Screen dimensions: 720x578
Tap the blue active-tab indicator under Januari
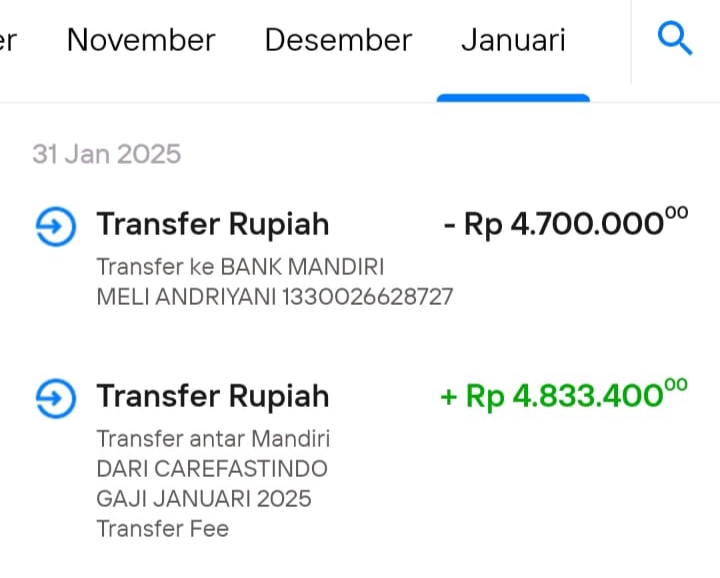(x=513, y=98)
